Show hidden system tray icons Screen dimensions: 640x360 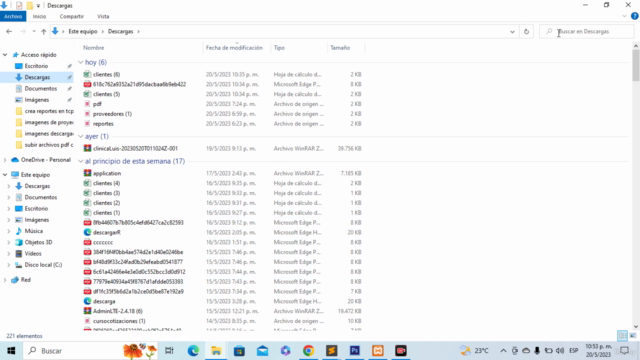pos(503,351)
